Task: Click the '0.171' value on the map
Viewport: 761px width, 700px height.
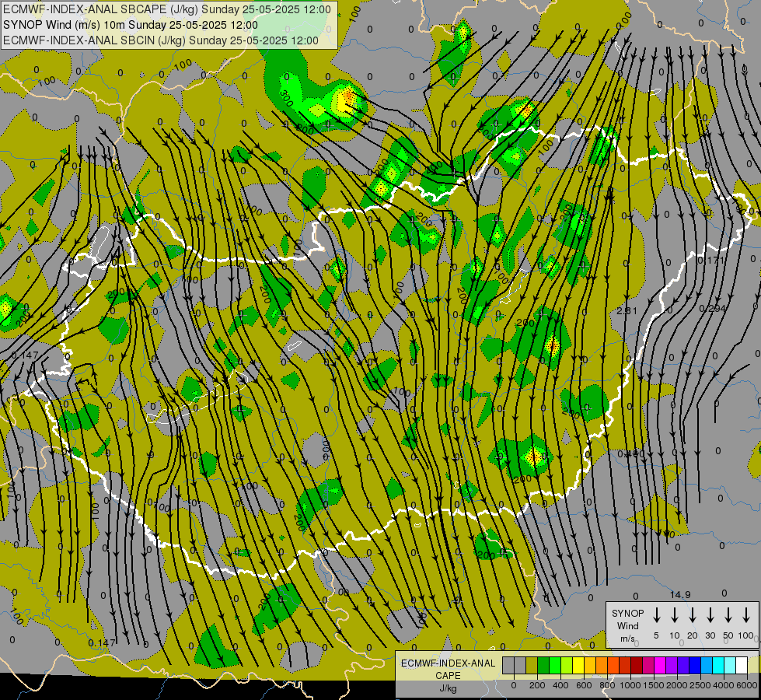Action: (711, 261)
